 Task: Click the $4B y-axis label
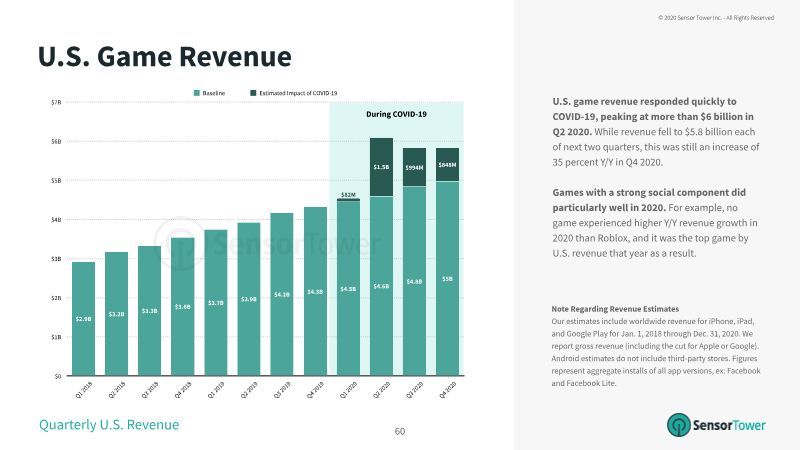[x=56, y=219]
